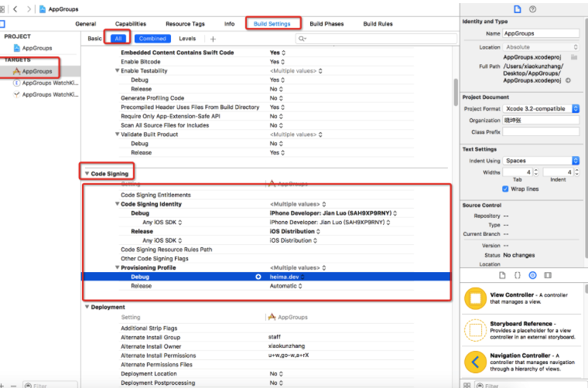The height and width of the screenshot is (388, 588).
Task: Open the Location Absolute dropdown
Action: (541, 47)
